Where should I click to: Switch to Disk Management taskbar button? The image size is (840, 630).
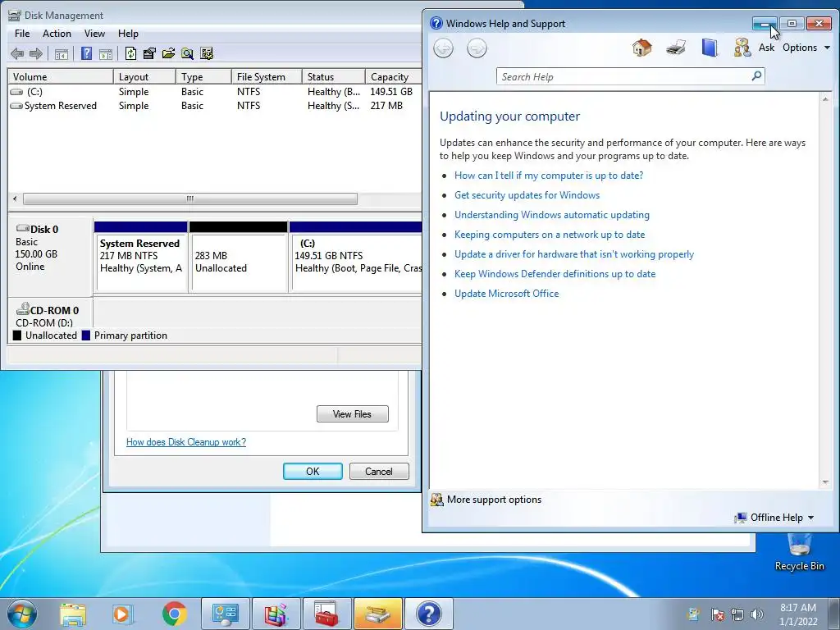[x=377, y=614]
